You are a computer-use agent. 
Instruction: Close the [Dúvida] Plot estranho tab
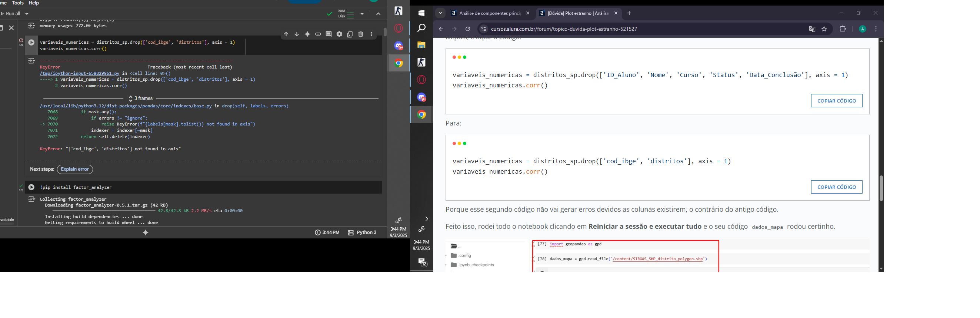[x=616, y=13]
